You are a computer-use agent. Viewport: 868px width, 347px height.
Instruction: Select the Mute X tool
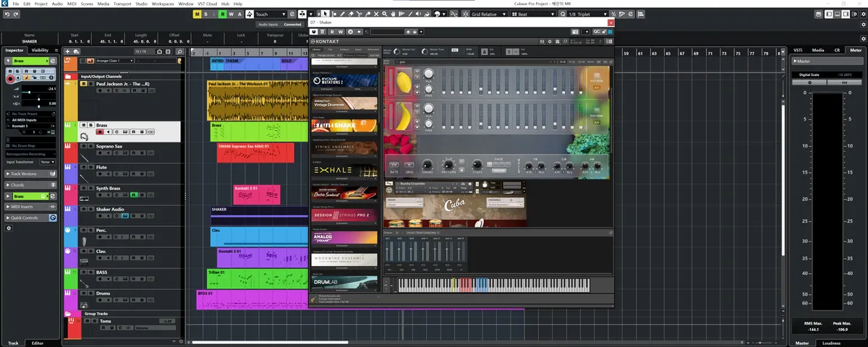(x=376, y=14)
